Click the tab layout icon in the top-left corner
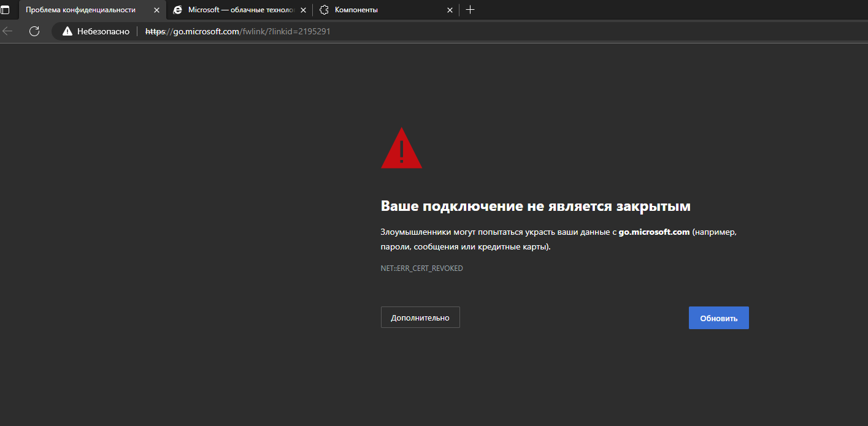The height and width of the screenshot is (426, 868). pos(7,10)
